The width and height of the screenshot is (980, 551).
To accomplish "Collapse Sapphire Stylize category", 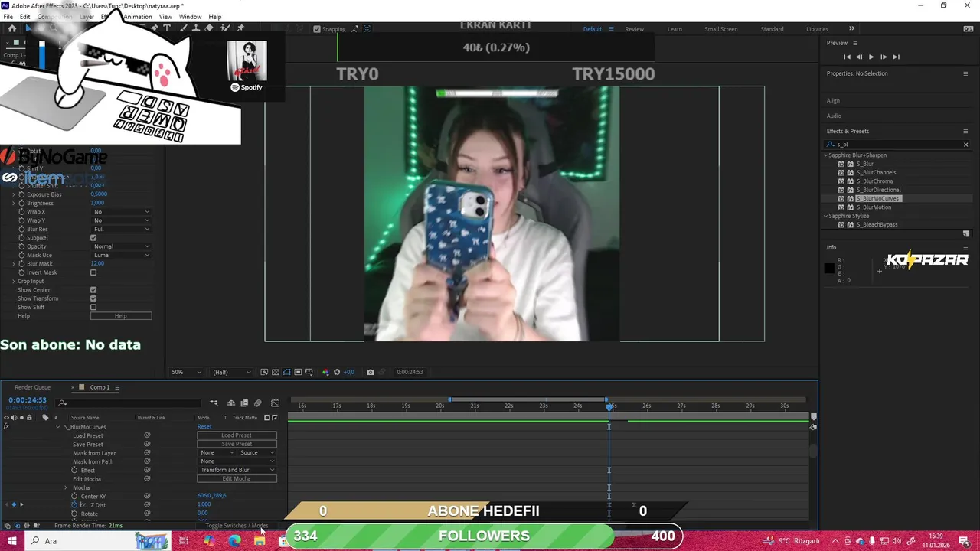I will (826, 216).
